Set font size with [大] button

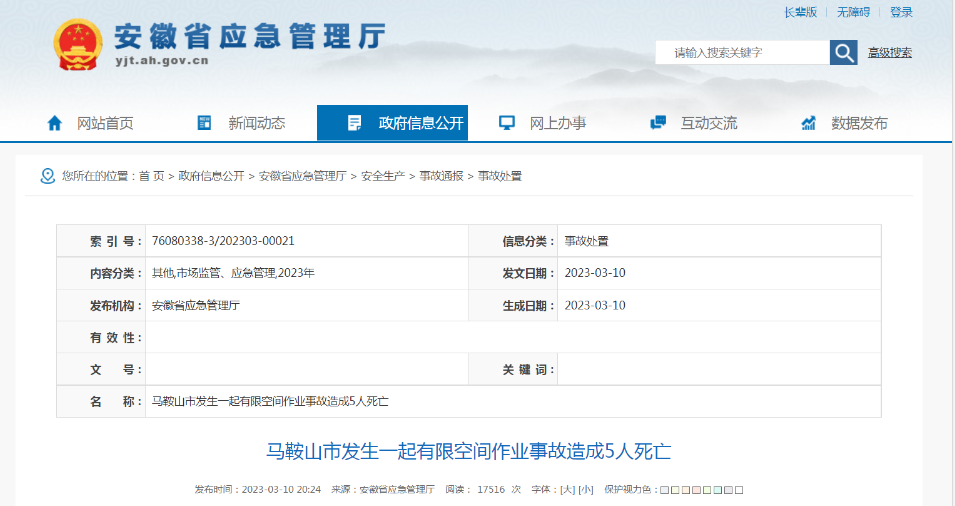[x=568, y=490]
